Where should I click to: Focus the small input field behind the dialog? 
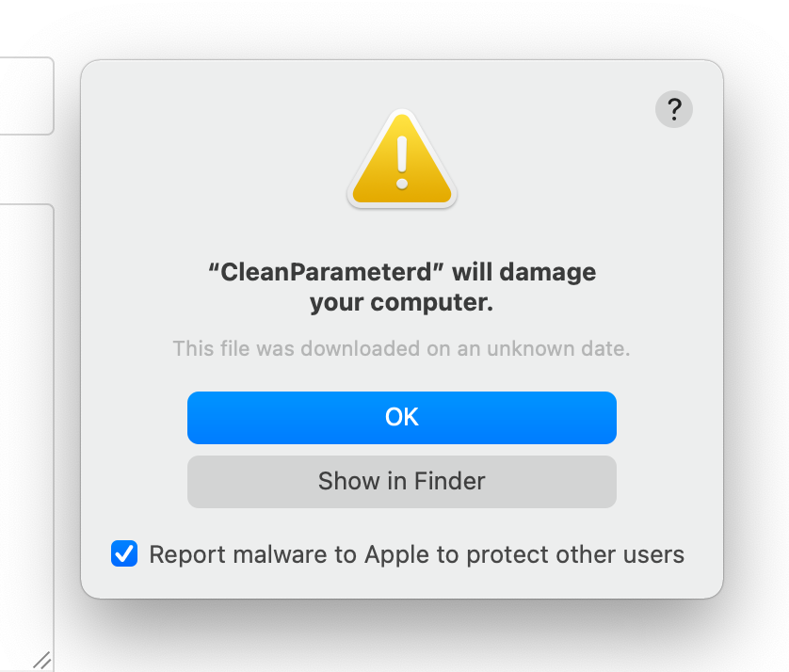pyautogui.click(x=26, y=95)
